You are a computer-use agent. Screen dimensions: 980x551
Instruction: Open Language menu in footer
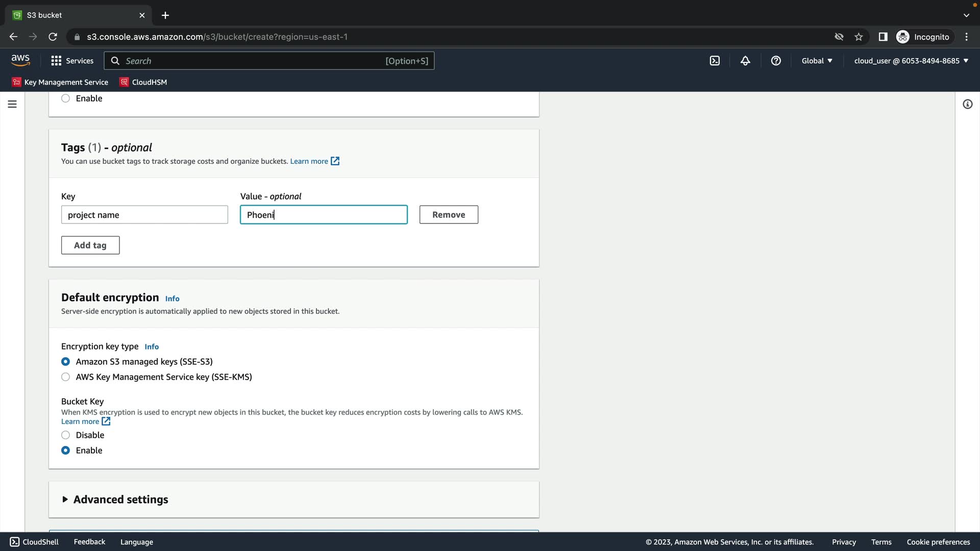136,542
